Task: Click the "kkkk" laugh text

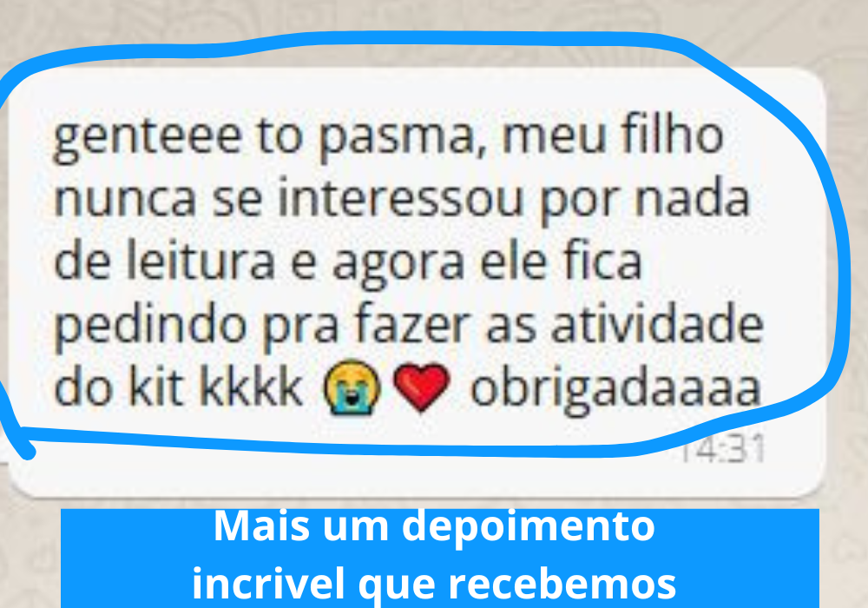Action: (251, 387)
